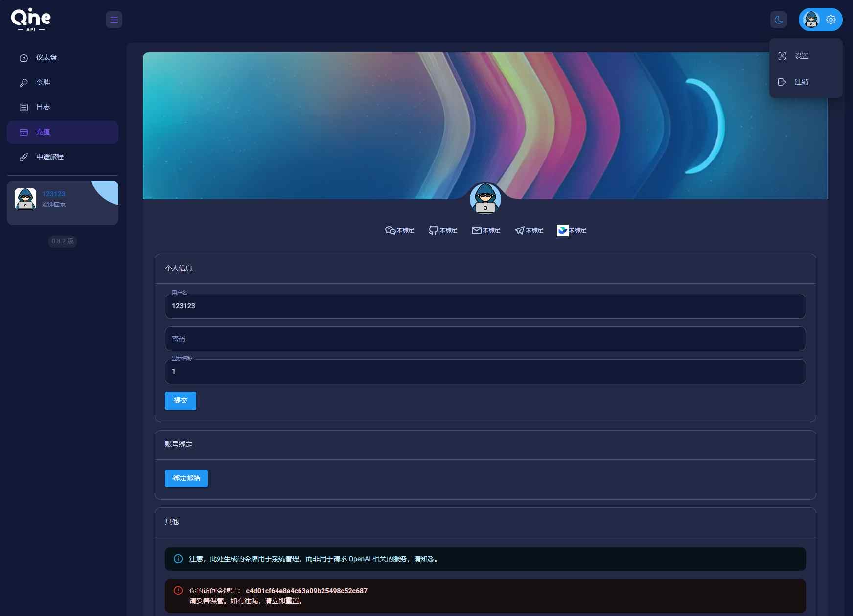Click the WeChat unbound status icon

(390, 230)
